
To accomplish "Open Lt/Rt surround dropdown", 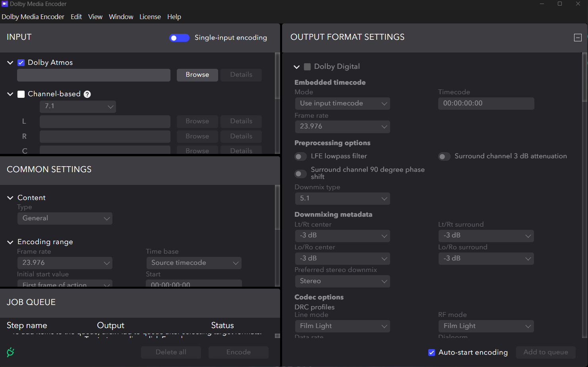I will click(486, 235).
